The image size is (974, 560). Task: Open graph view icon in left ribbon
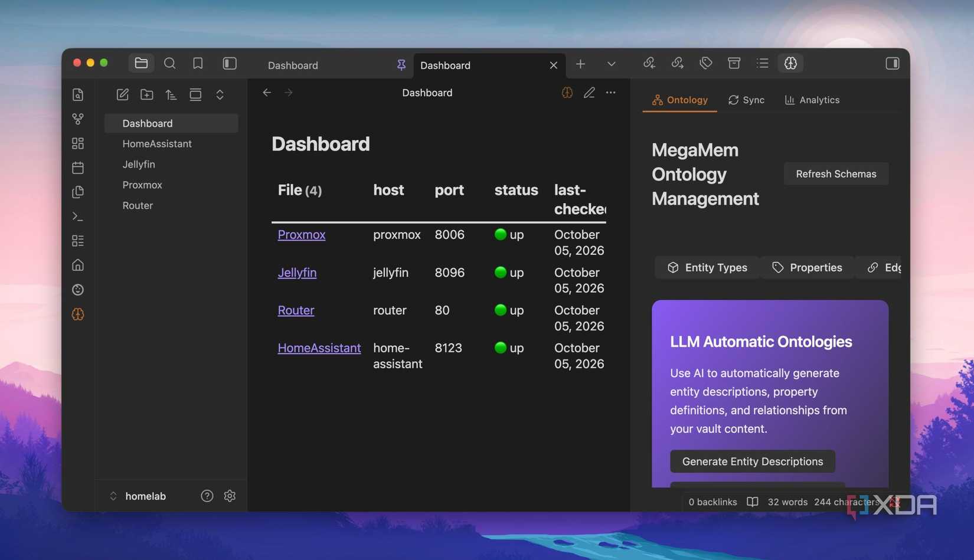pyautogui.click(x=78, y=119)
